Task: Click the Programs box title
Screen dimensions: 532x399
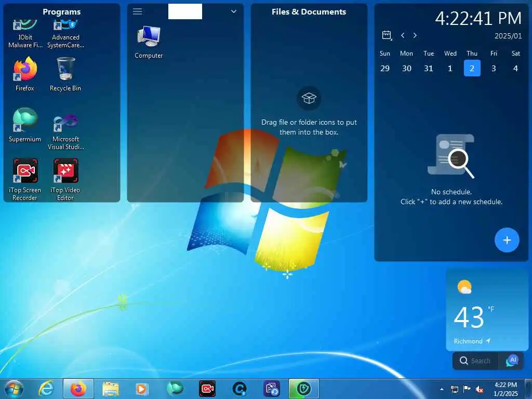Action: coord(62,12)
